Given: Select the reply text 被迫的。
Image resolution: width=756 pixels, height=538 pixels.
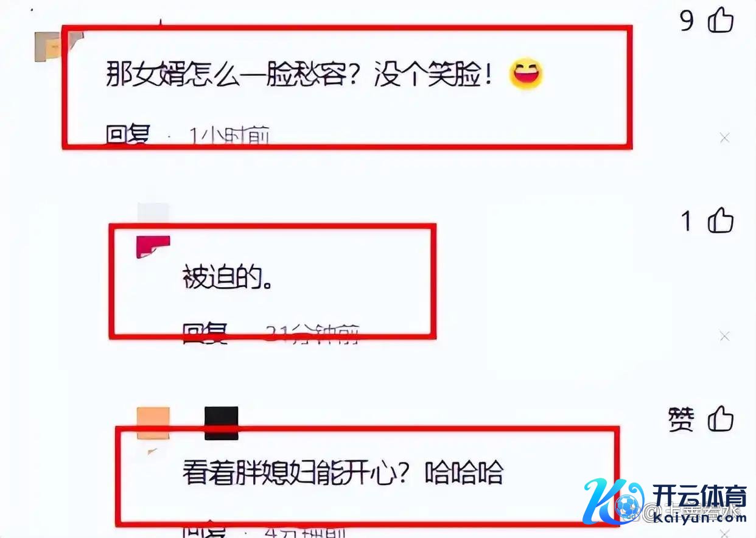Looking at the screenshot, I should 227,279.
